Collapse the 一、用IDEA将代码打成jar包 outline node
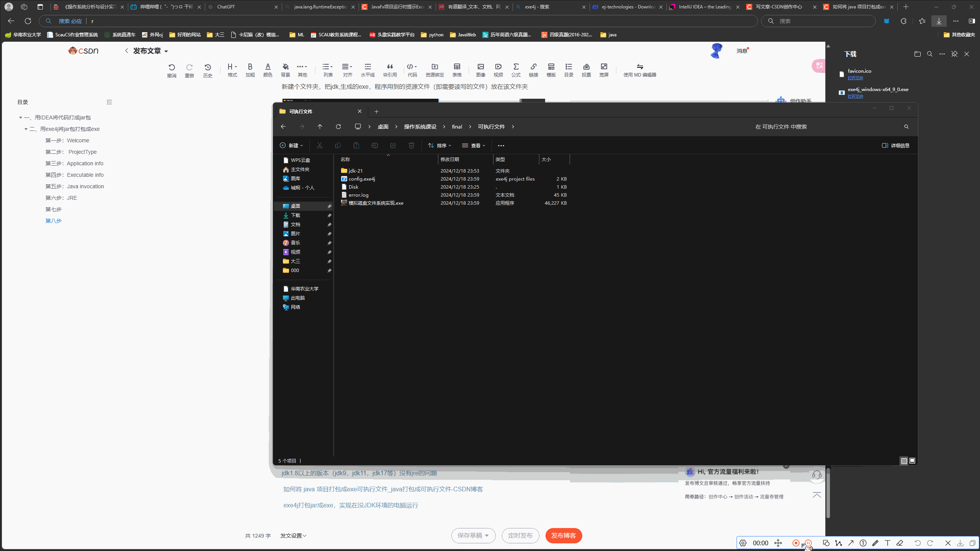Screen dimensions: 980x551 (x=21, y=117)
